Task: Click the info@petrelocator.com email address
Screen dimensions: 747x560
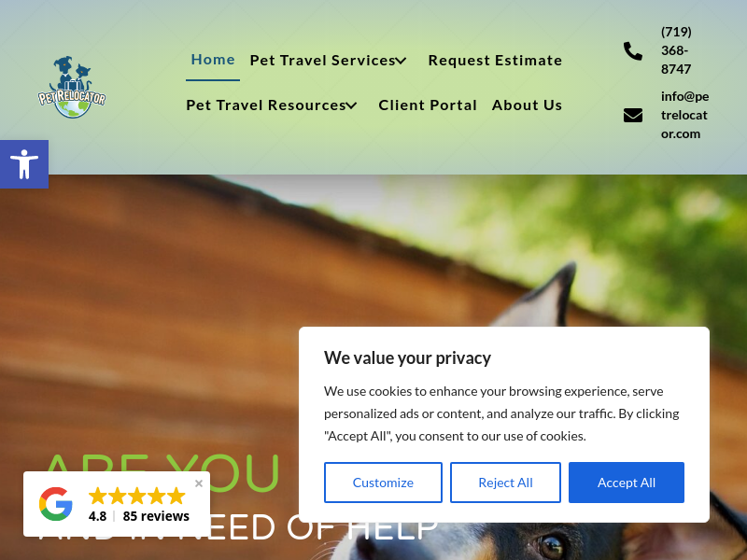Action: pyautogui.click(x=684, y=115)
